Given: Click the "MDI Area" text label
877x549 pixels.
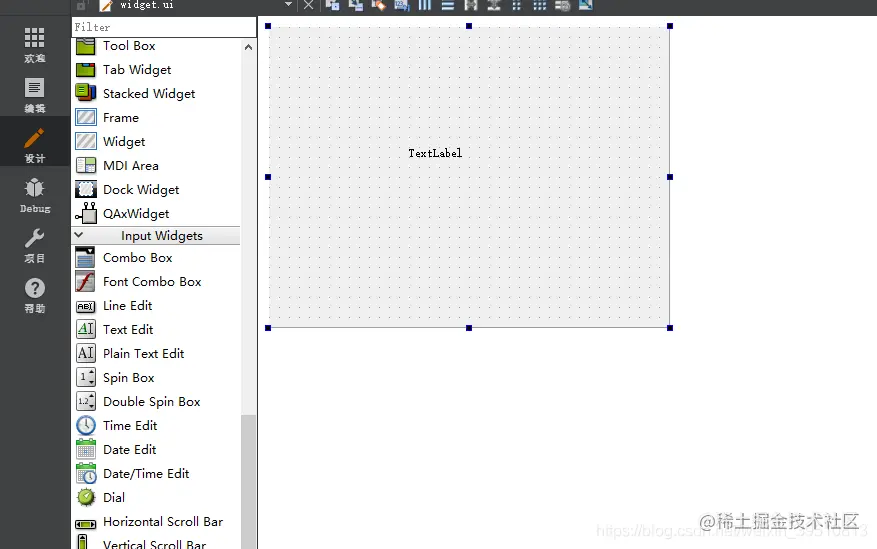Looking at the screenshot, I should tap(131, 166).
